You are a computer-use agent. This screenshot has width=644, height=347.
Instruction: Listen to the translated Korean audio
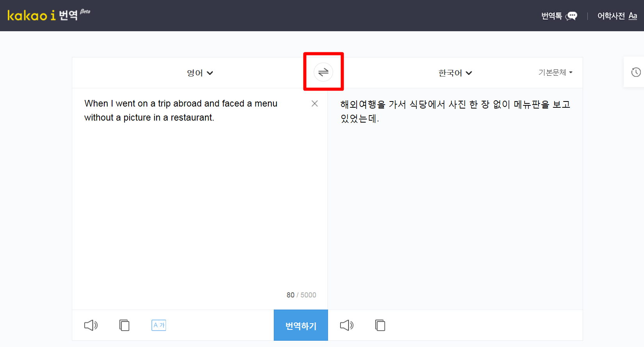(347, 325)
